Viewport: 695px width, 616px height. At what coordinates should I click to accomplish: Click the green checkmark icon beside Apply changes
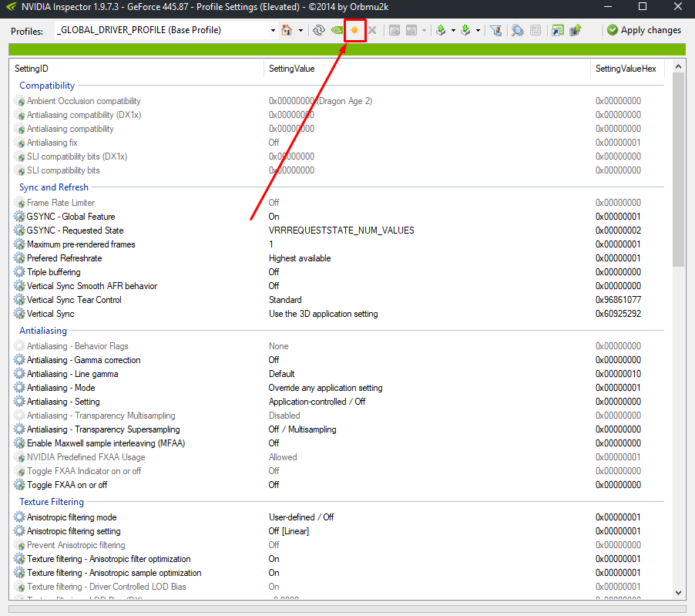(613, 30)
